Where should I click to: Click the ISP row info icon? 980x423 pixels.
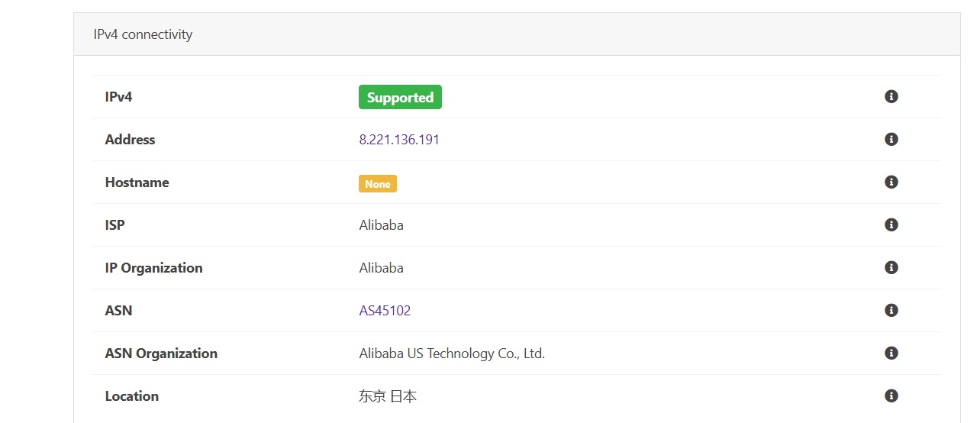(x=891, y=225)
